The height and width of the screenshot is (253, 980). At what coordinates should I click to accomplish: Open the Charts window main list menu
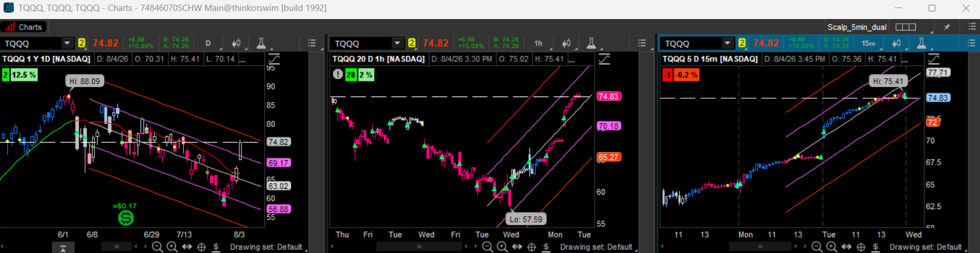(971, 27)
